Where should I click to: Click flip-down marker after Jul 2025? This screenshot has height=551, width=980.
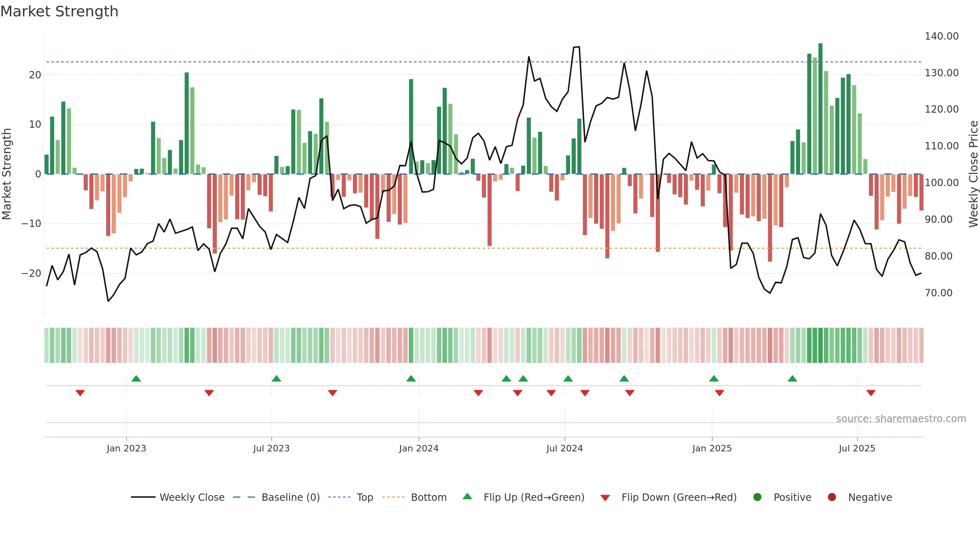(871, 393)
